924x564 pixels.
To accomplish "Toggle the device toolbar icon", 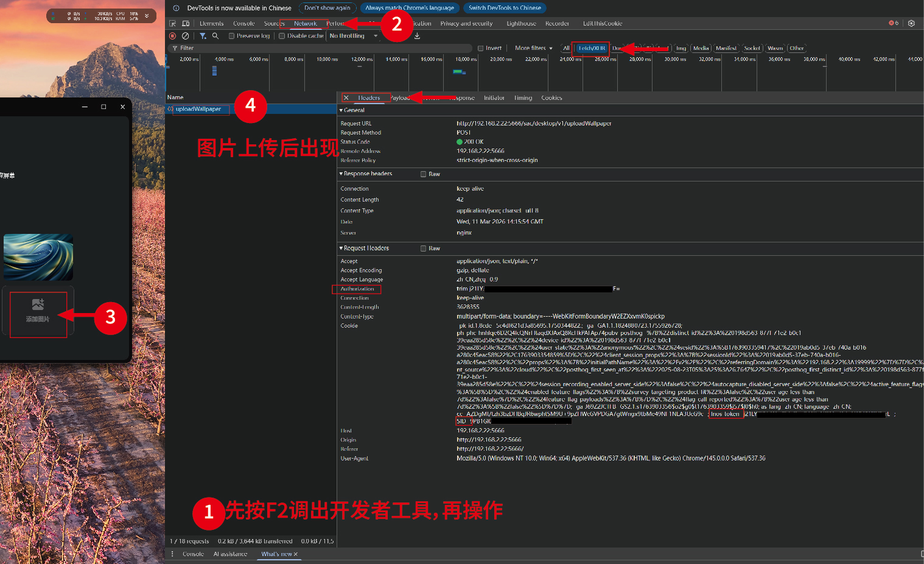I will (x=186, y=23).
